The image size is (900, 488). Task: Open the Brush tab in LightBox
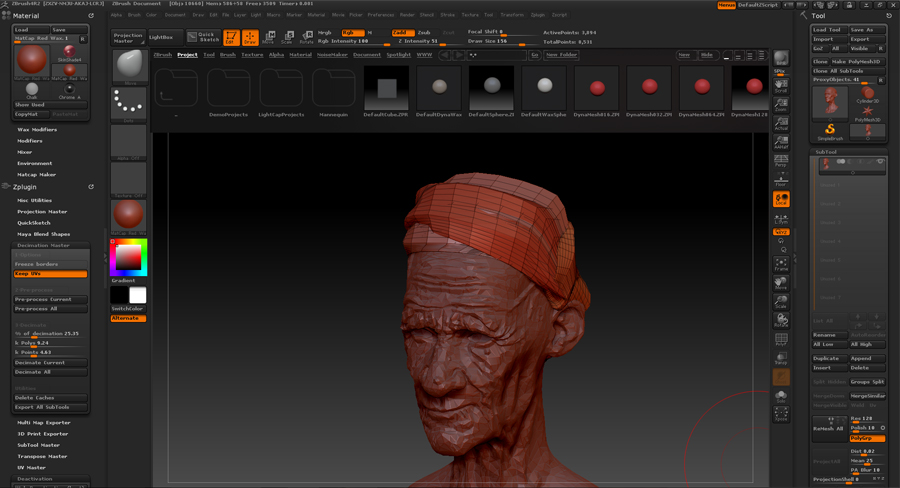coord(228,55)
